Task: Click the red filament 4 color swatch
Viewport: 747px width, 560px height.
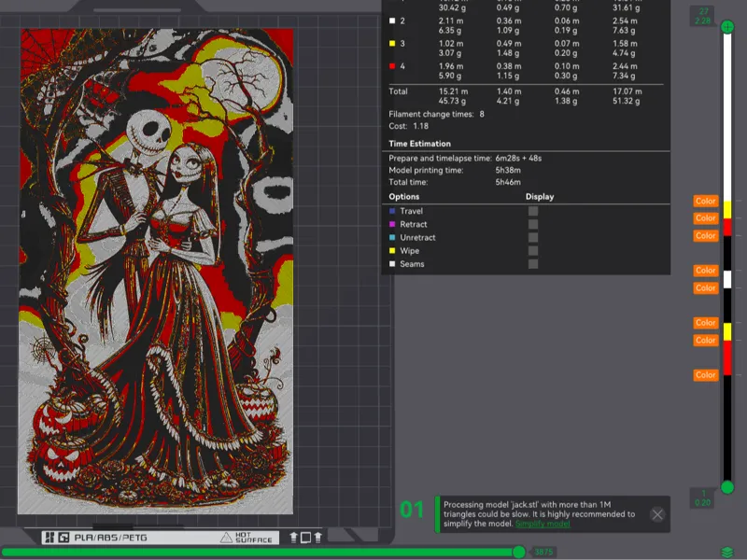Action: pos(392,66)
